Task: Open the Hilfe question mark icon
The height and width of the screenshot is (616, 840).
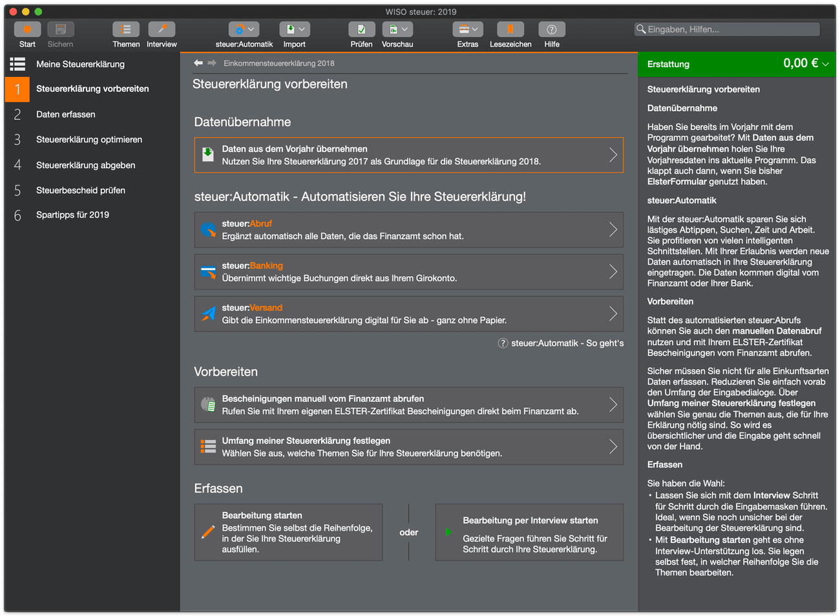Action: (552, 29)
